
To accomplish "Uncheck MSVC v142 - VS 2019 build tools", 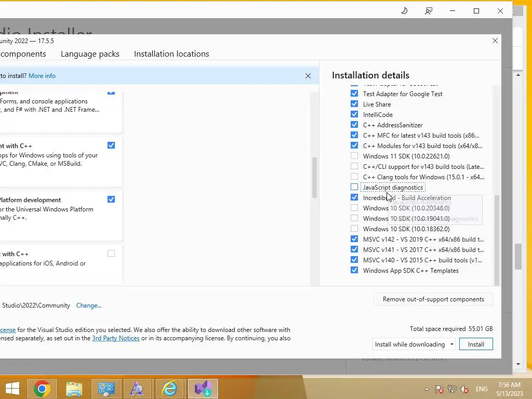I will point(354,239).
